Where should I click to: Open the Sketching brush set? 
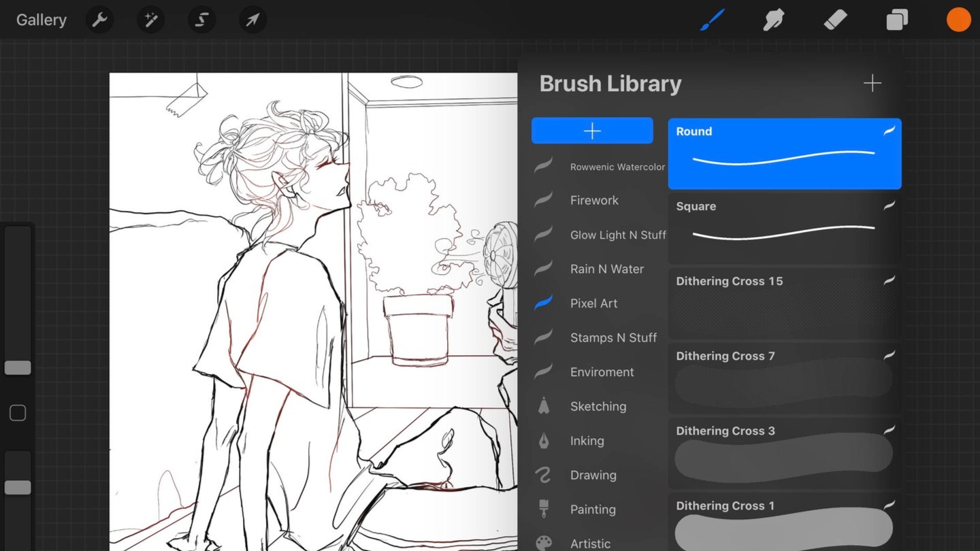tap(599, 406)
